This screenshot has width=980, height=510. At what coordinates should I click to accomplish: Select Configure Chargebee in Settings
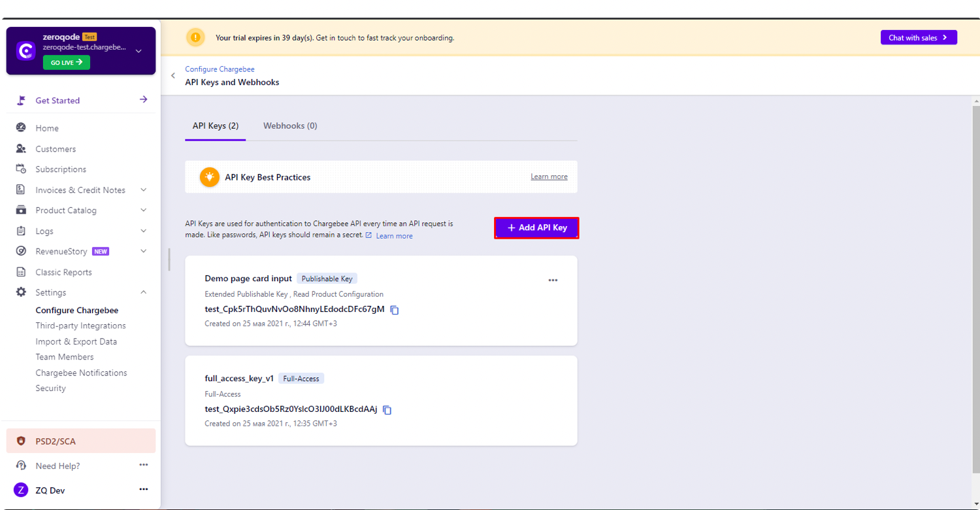tap(77, 311)
